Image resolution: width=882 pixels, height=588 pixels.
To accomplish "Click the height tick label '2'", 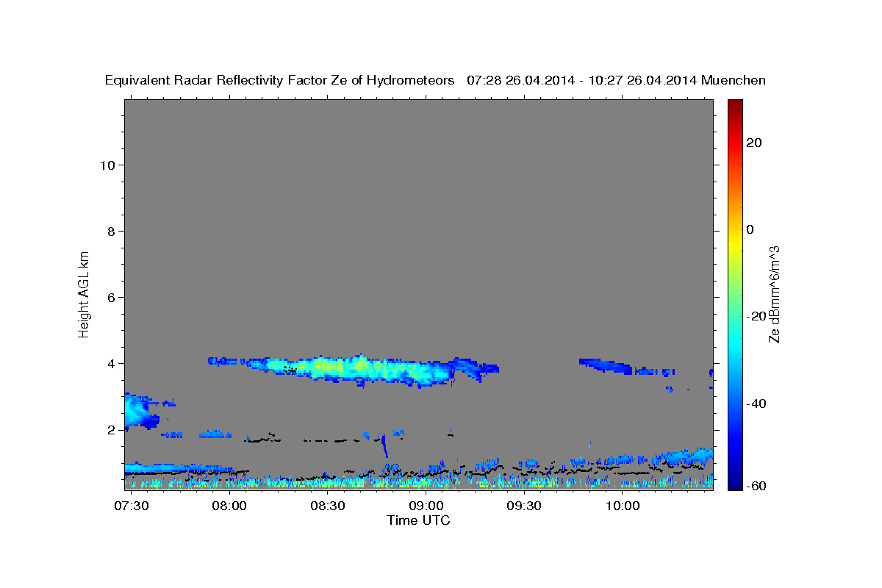I will 112,429.
